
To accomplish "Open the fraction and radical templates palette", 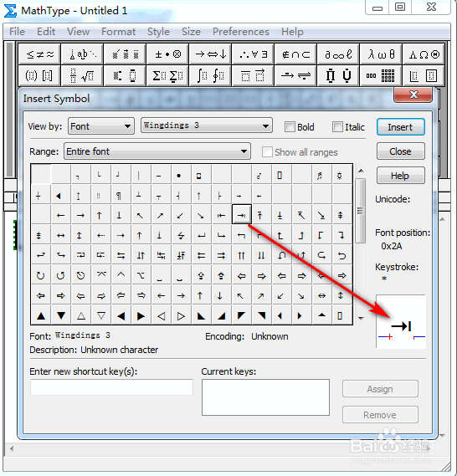I will [82, 75].
